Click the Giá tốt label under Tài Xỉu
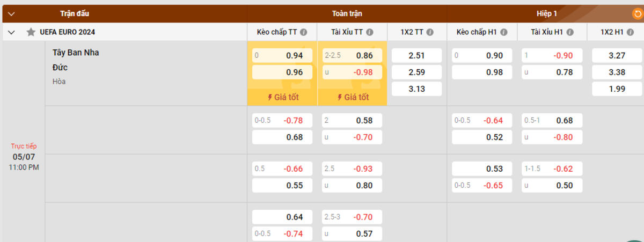Image resolution: width=644 pixels, height=242 pixels. click(353, 97)
